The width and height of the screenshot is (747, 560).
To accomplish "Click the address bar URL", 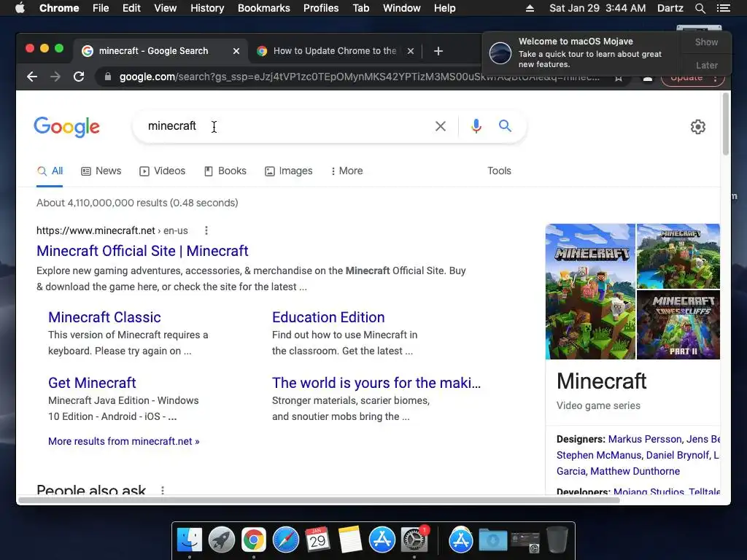I will click(x=359, y=77).
